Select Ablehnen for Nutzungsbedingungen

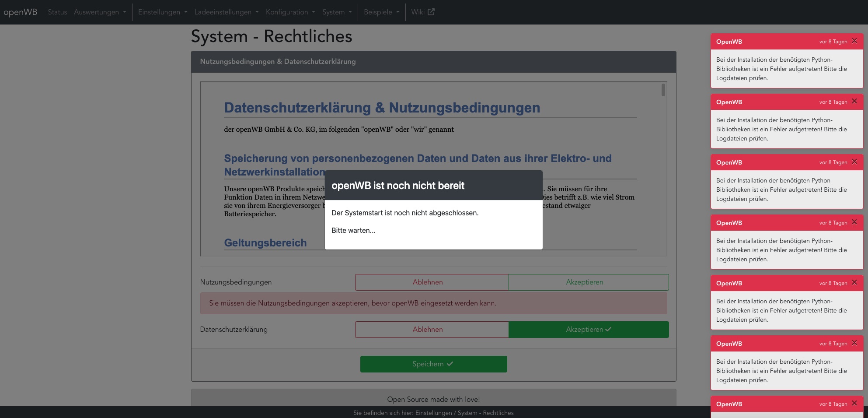point(432,282)
